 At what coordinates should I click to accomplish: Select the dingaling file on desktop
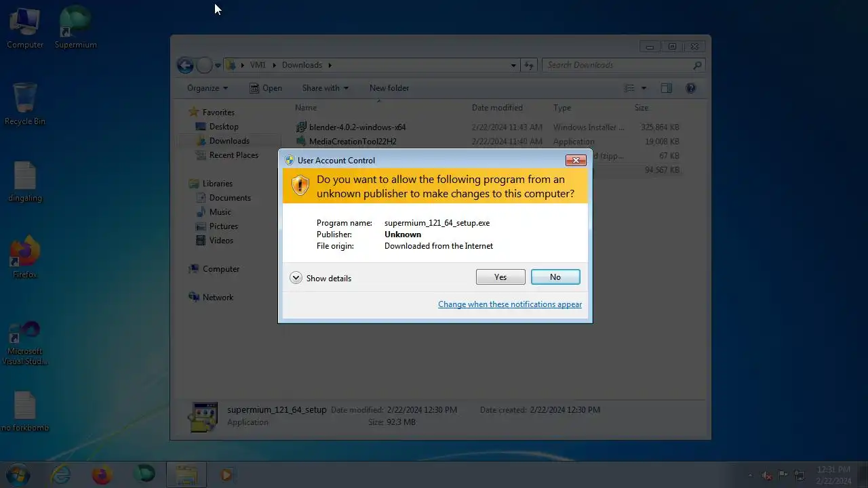(x=25, y=182)
